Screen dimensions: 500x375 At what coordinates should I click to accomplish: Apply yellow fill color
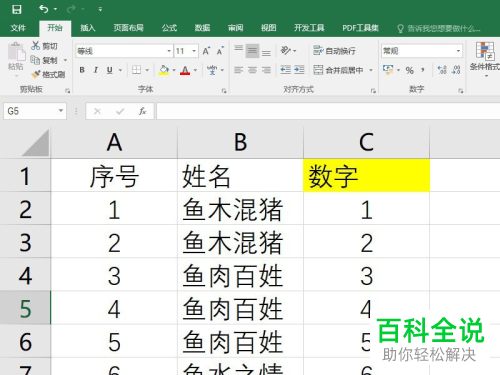[x=164, y=70]
